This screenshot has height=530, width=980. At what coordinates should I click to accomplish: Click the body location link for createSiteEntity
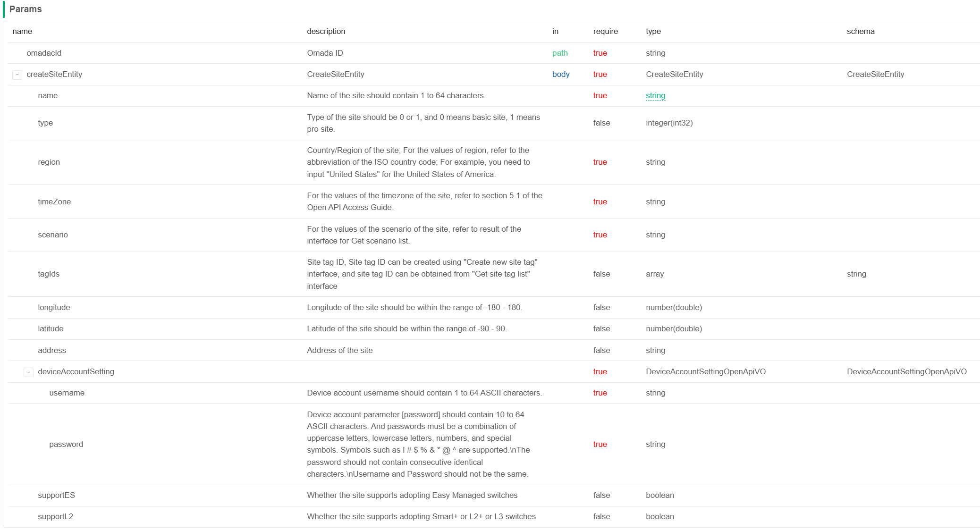(560, 74)
